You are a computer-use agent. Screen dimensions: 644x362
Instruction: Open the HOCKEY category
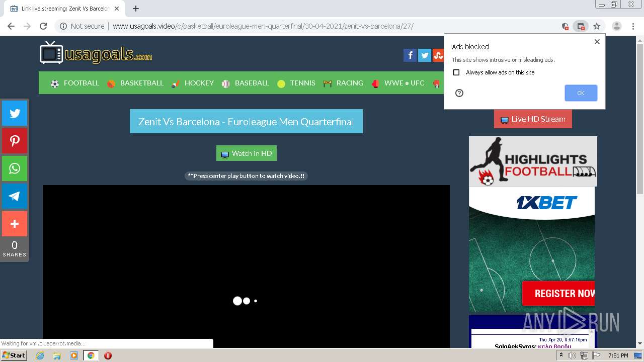[193, 83]
